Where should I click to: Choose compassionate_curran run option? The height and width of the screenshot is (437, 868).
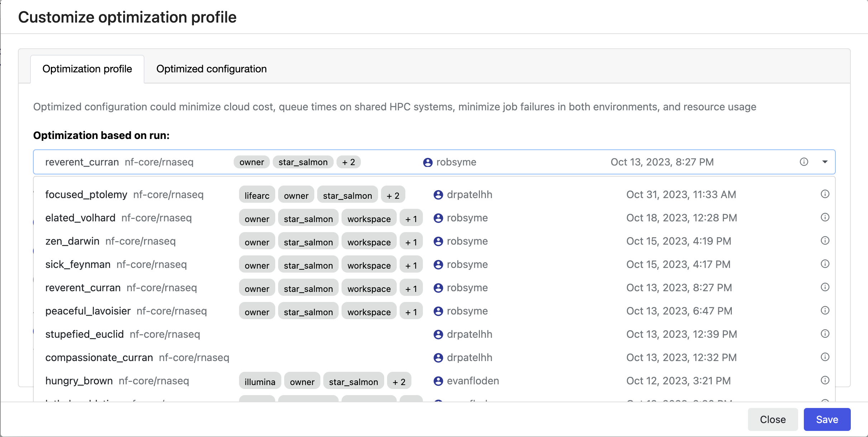[99, 357]
